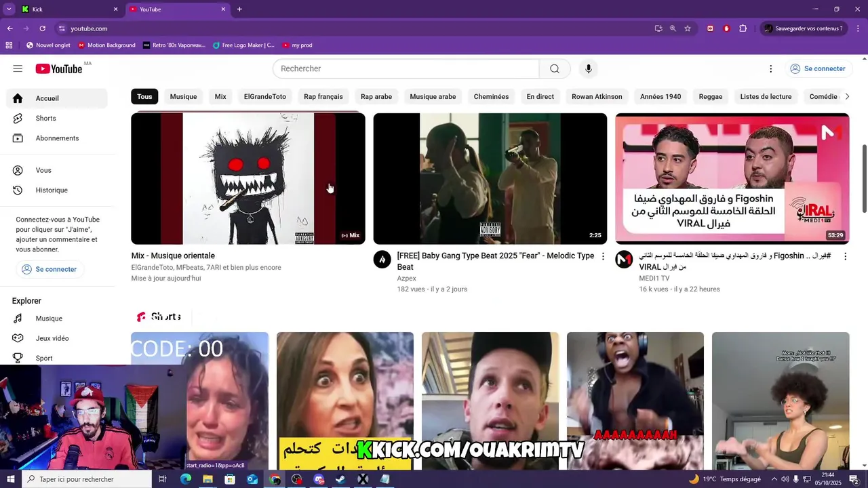Close the YouTube browser tab

tap(223, 9)
